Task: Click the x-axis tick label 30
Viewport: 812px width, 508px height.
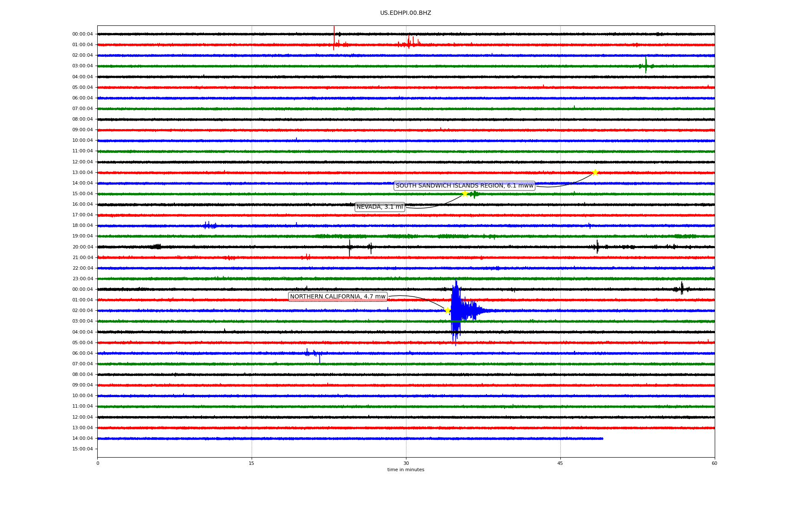Action: pos(406,464)
